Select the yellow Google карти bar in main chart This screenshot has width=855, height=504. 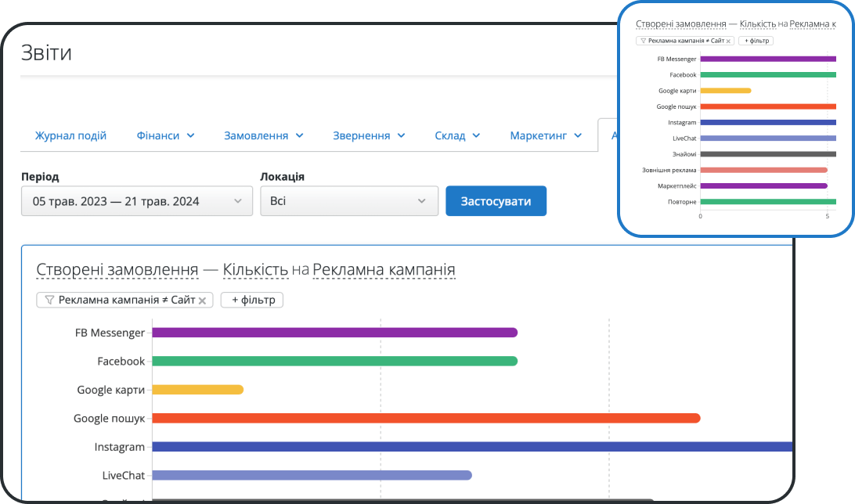197,390
